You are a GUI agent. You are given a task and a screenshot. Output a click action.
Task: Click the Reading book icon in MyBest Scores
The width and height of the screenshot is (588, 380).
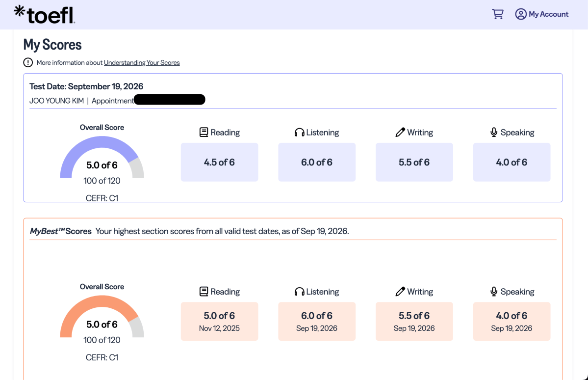coord(204,292)
